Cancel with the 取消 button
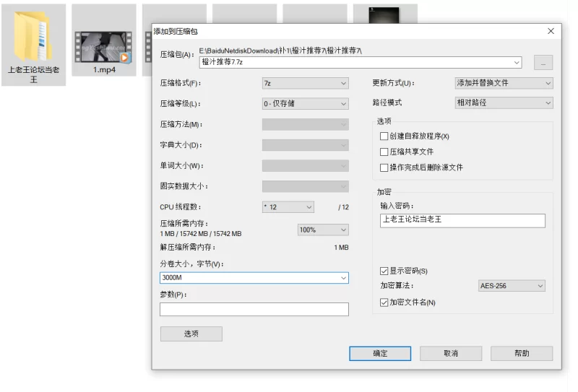The image size is (578, 392). point(451,353)
